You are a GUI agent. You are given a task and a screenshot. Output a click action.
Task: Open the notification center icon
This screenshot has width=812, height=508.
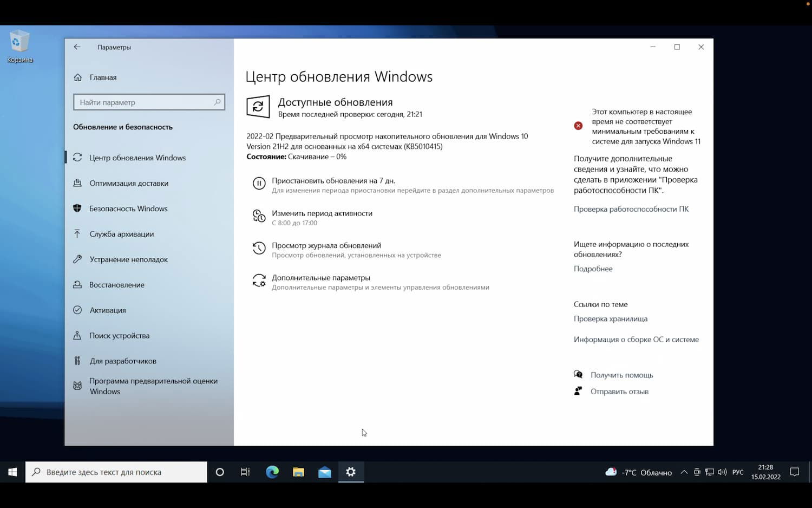[795, 472]
